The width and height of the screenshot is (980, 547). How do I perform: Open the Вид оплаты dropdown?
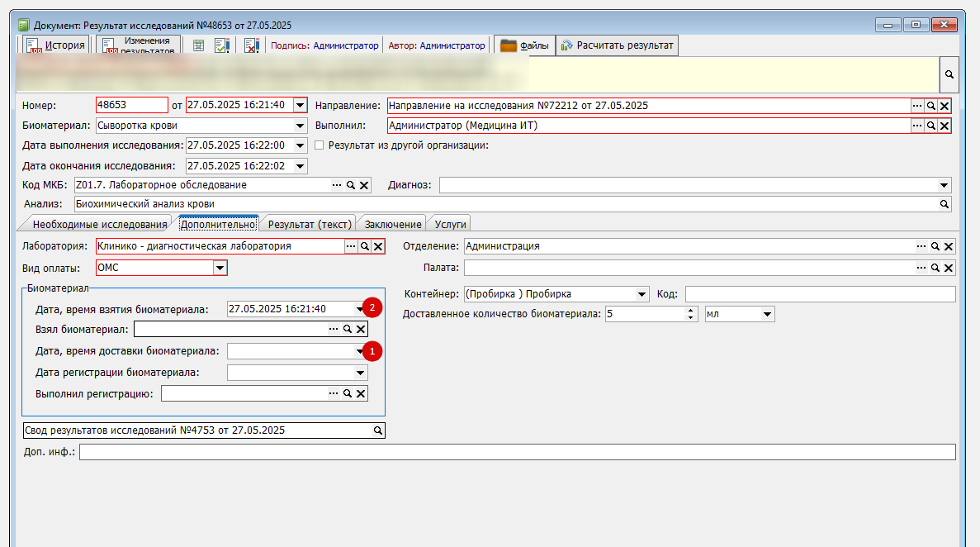click(x=220, y=268)
